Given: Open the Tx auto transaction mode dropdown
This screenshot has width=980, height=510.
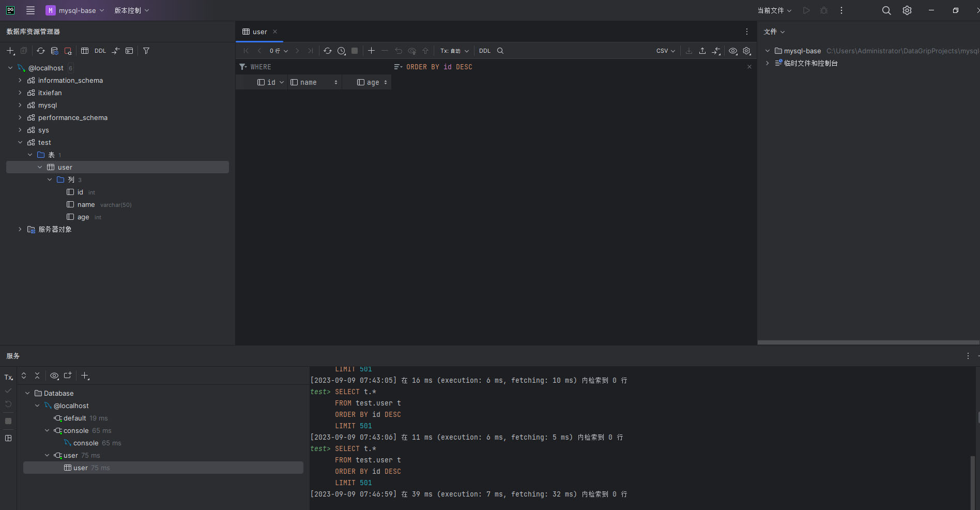Looking at the screenshot, I should pyautogui.click(x=454, y=51).
